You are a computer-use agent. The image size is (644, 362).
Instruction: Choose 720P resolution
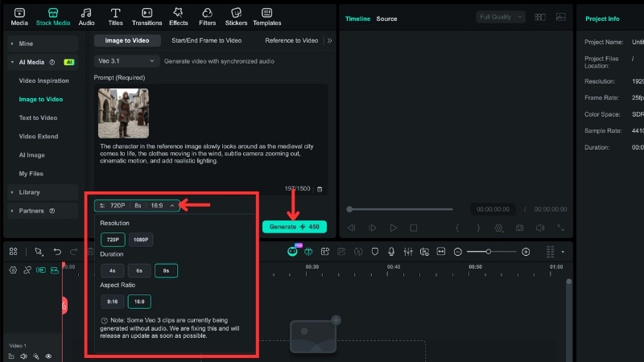coord(113,240)
